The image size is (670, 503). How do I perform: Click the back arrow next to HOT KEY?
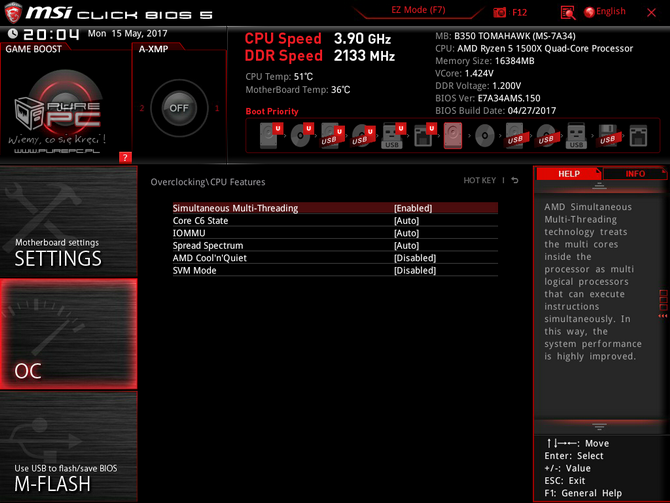tap(515, 180)
